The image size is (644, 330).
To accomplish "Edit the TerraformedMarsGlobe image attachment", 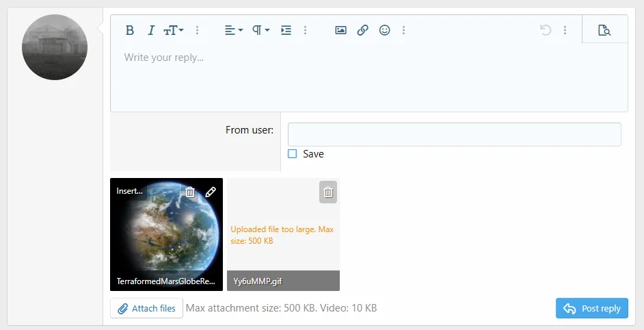I will click(211, 192).
